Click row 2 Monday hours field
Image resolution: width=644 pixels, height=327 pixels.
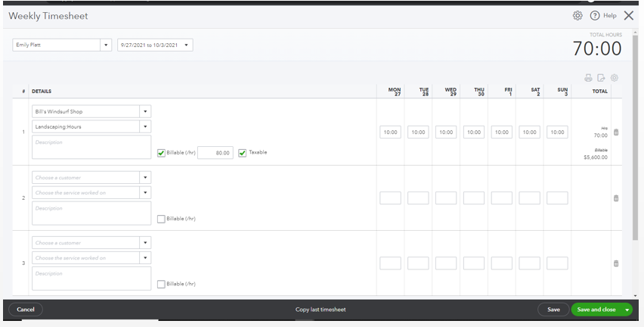390,198
